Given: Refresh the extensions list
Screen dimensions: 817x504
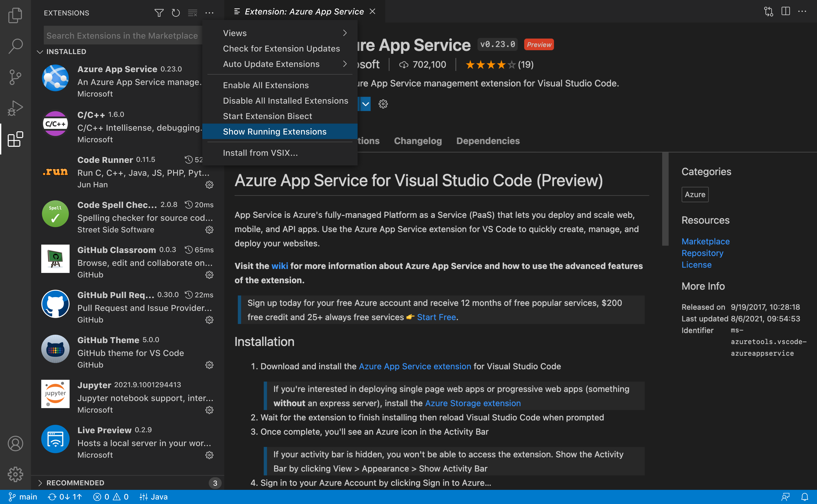Looking at the screenshot, I should (x=175, y=13).
